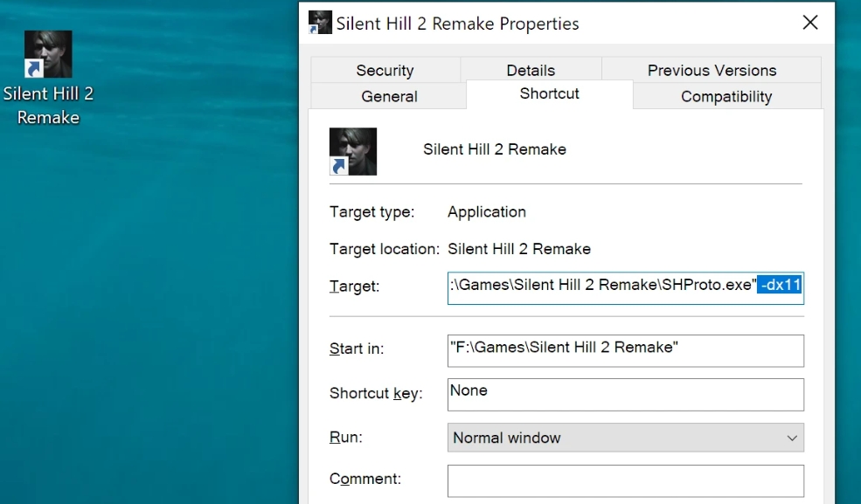
Task: Open the General tab
Action: click(x=389, y=97)
